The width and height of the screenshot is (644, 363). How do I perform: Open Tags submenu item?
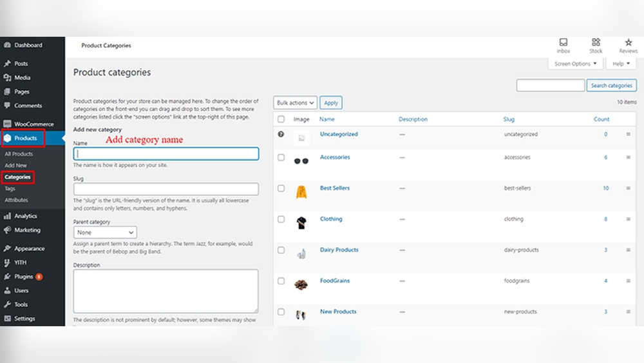tap(10, 188)
